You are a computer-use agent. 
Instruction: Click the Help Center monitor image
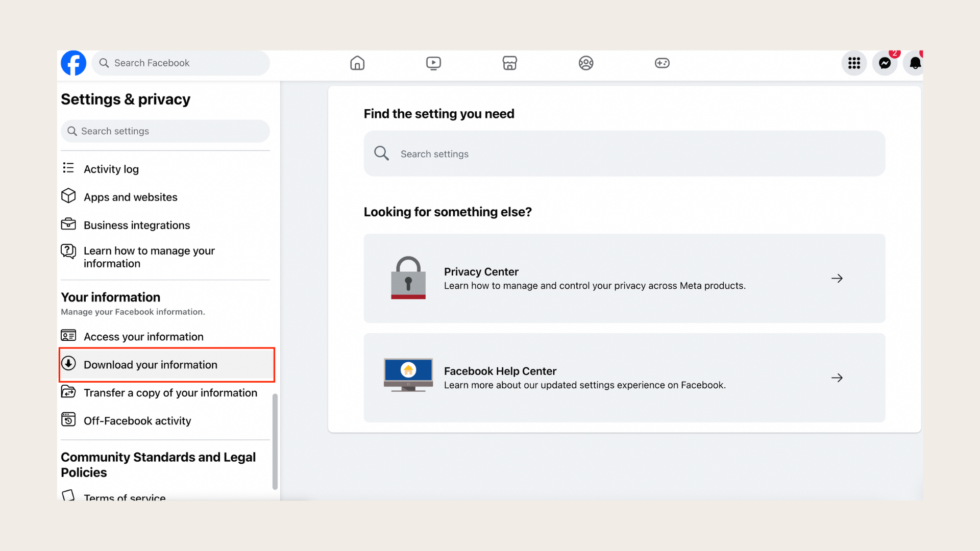coord(408,375)
